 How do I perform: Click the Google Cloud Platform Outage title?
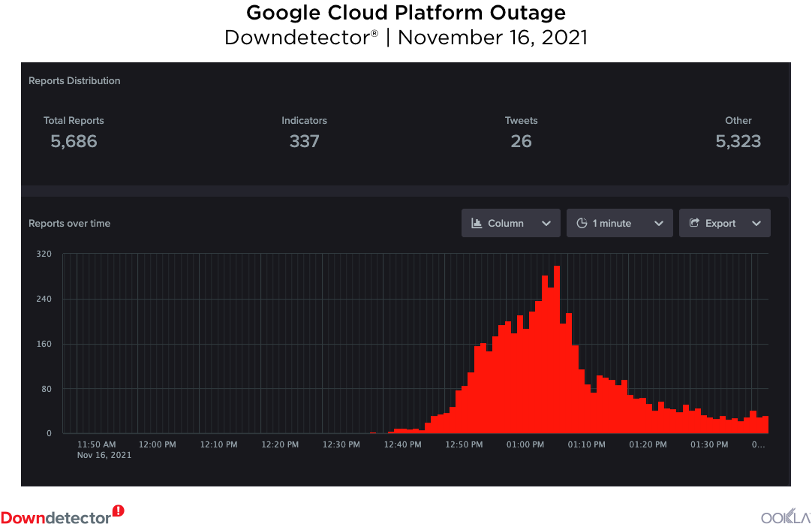[406, 13]
